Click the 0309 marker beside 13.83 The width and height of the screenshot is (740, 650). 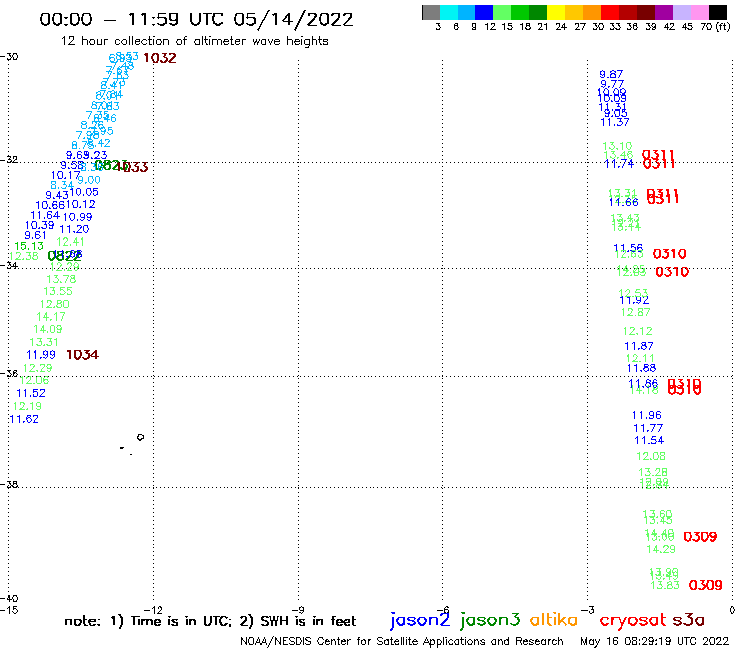tap(706, 585)
